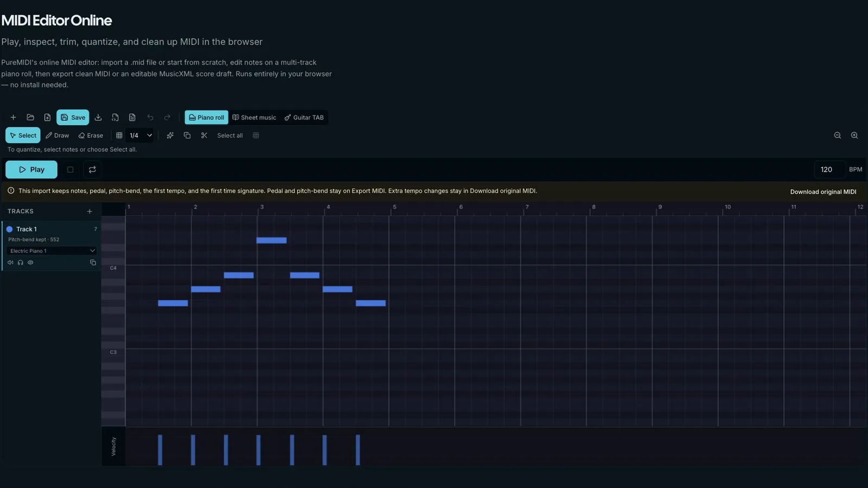
Task: Import a MIDI file with the upload-page icon
Action: [47, 117]
